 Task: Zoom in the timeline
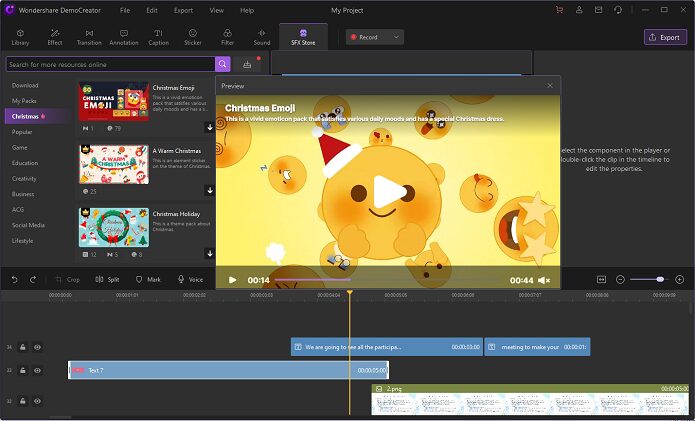pos(679,279)
